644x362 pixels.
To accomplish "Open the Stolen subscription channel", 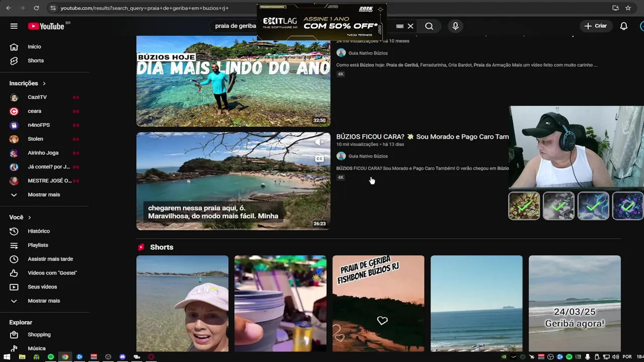I will [35, 139].
